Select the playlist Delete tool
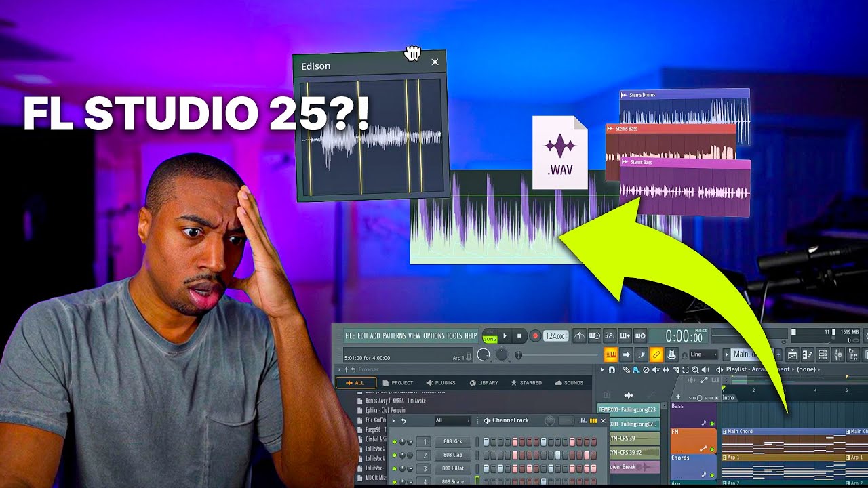 pos(646,369)
